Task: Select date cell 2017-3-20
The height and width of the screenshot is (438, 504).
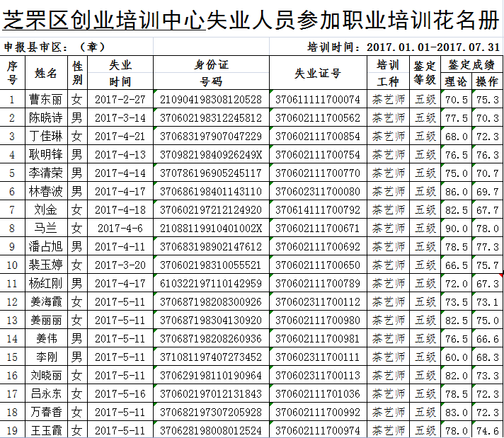Action: click(x=120, y=265)
